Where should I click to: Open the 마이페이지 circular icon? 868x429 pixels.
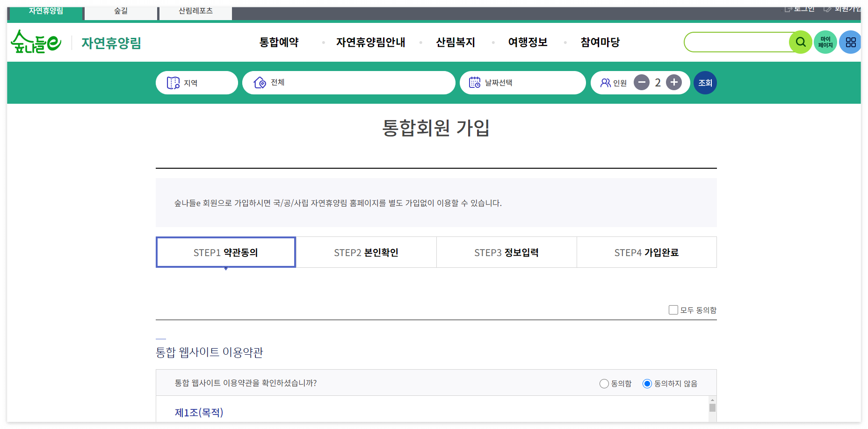825,42
